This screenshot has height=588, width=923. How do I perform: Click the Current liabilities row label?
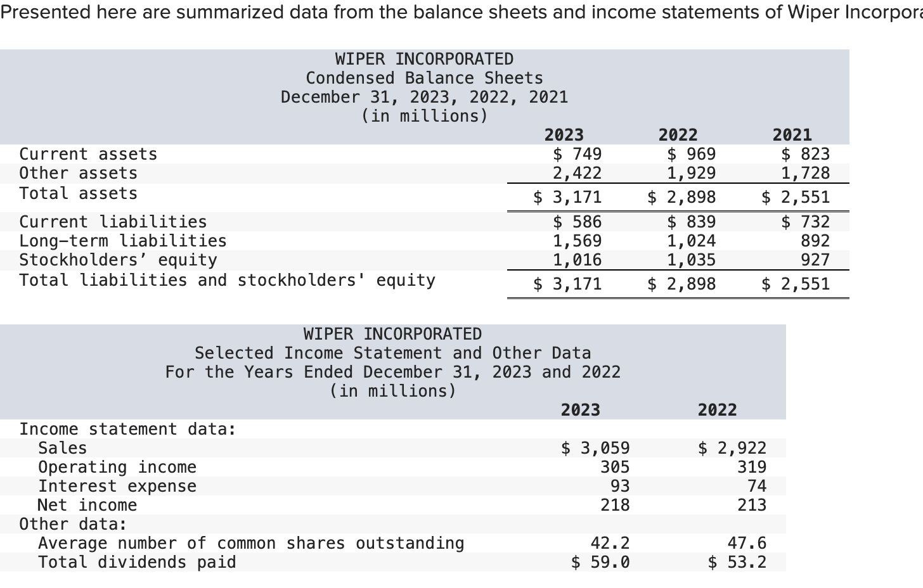pyautogui.click(x=112, y=221)
